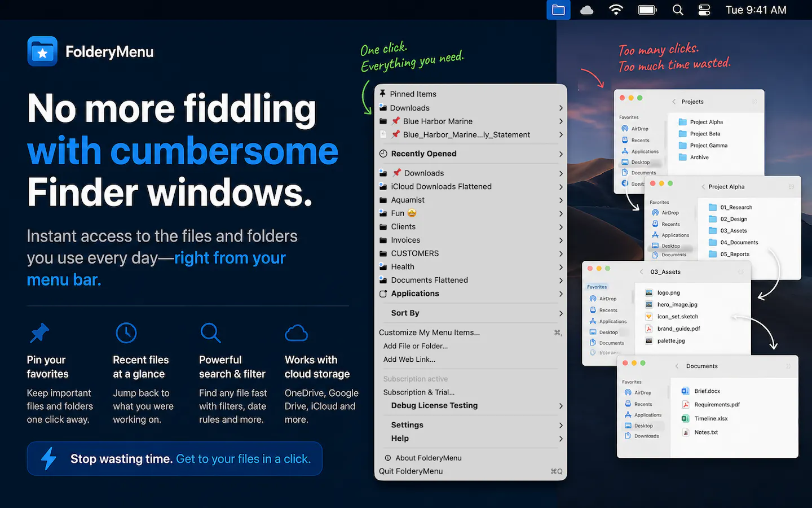This screenshot has width=812, height=508.
Task: Click the back chevron in the Documents window
Action: click(x=677, y=366)
